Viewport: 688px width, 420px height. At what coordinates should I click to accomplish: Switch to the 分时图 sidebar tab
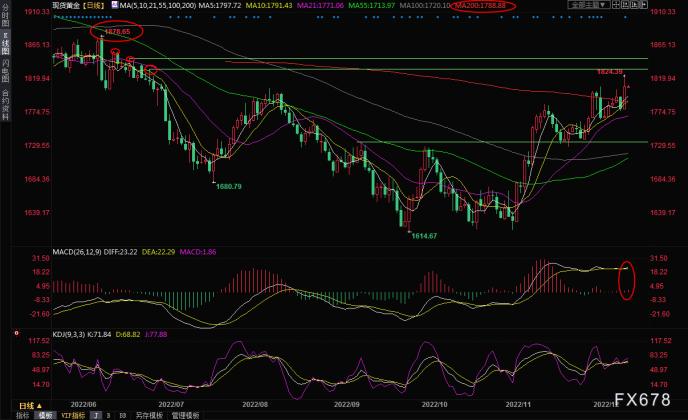click(5, 14)
